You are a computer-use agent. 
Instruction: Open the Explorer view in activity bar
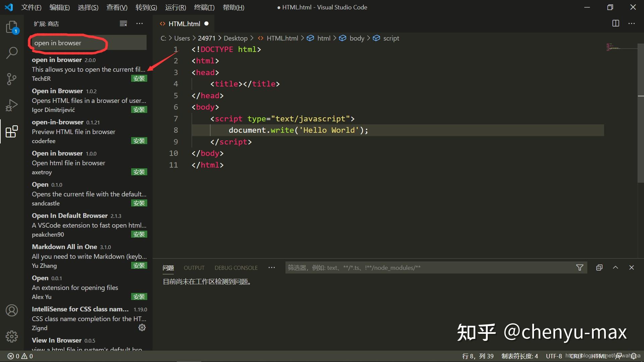pyautogui.click(x=12, y=27)
